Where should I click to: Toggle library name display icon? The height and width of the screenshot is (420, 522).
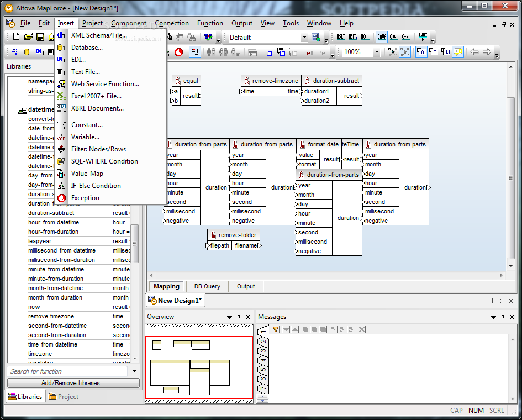click(445, 52)
